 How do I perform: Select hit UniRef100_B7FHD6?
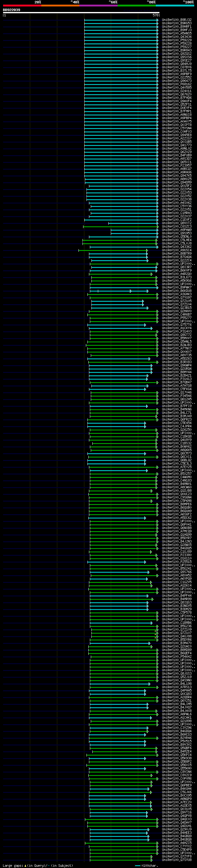pyautogui.click(x=177, y=98)
